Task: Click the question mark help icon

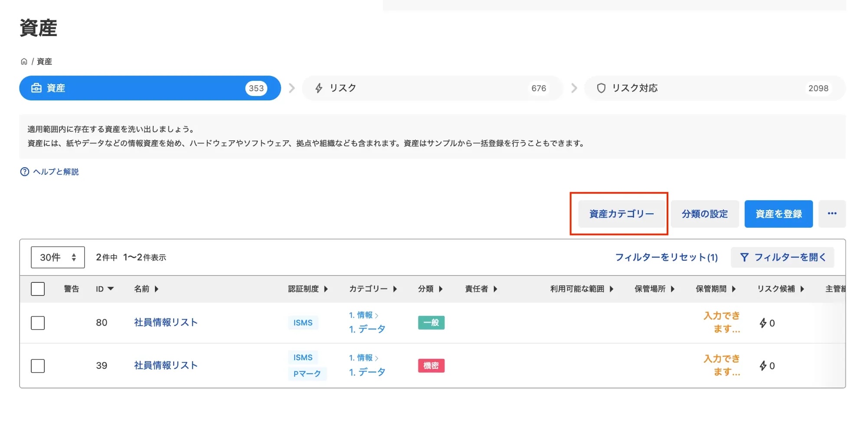Action: click(24, 172)
